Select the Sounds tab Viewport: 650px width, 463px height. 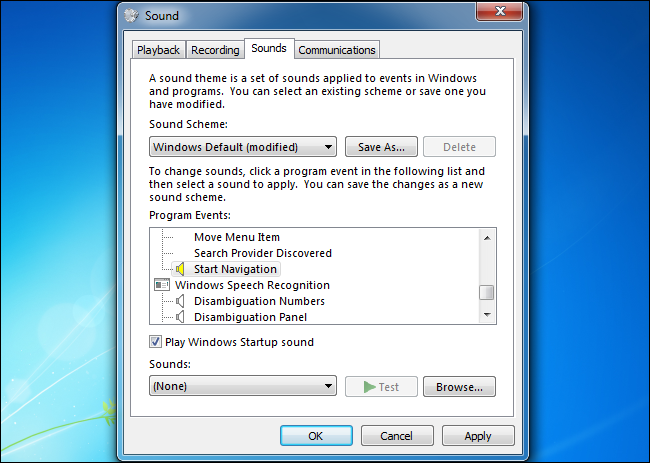click(269, 48)
